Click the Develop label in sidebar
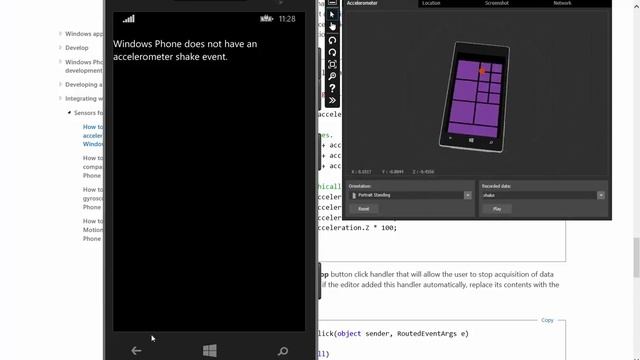 pos(77,48)
